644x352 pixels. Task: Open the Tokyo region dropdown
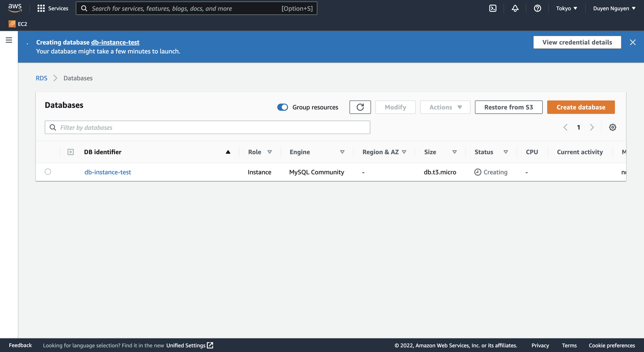(x=567, y=8)
